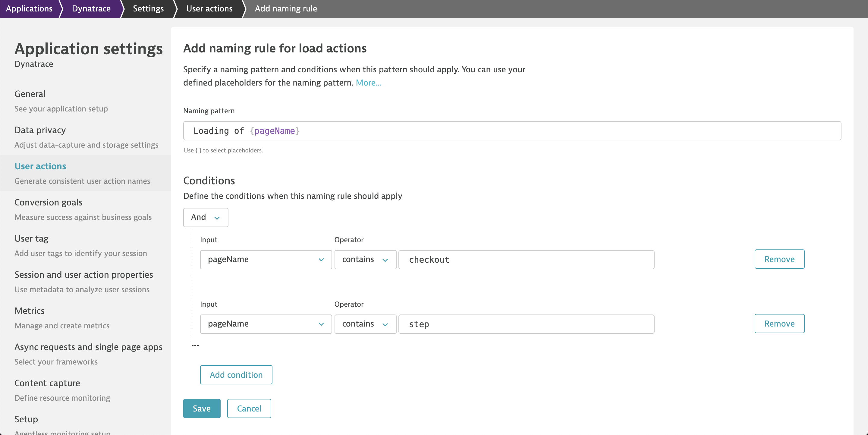
Task: Open Content capture settings
Action: [86, 390]
